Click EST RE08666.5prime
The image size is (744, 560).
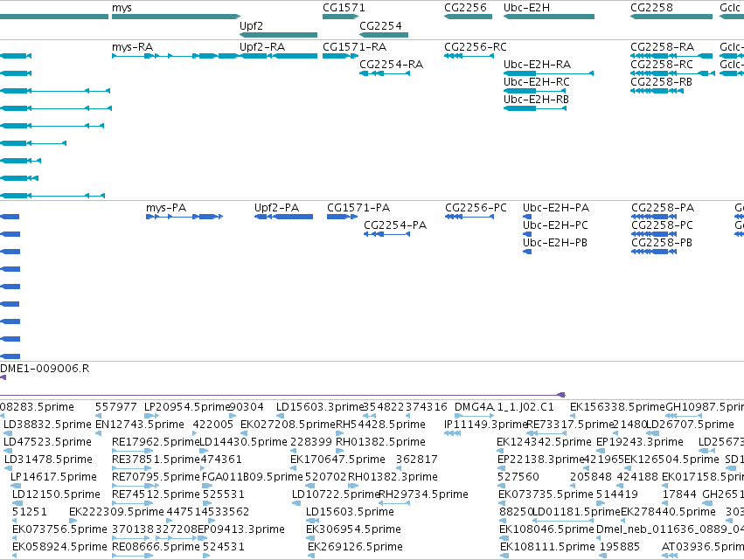point(156,547)
